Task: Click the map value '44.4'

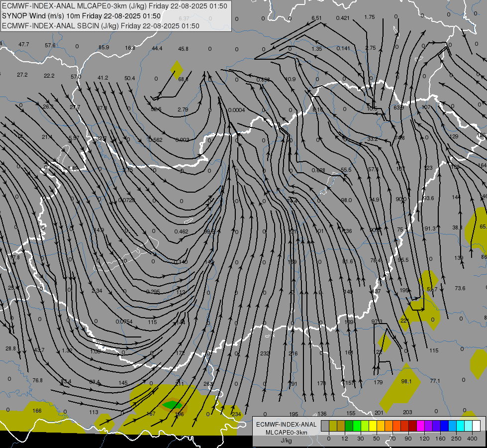Action: pos(157,48)
